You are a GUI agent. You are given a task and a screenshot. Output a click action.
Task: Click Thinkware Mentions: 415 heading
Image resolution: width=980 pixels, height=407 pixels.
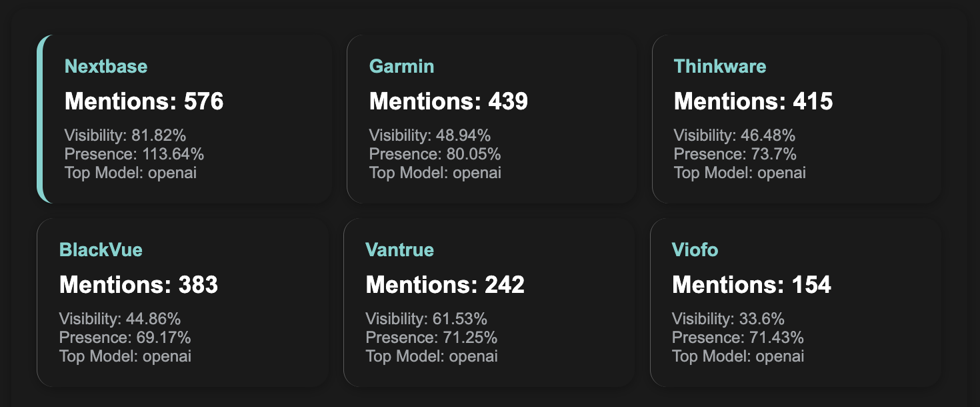(x=753, y=101)
